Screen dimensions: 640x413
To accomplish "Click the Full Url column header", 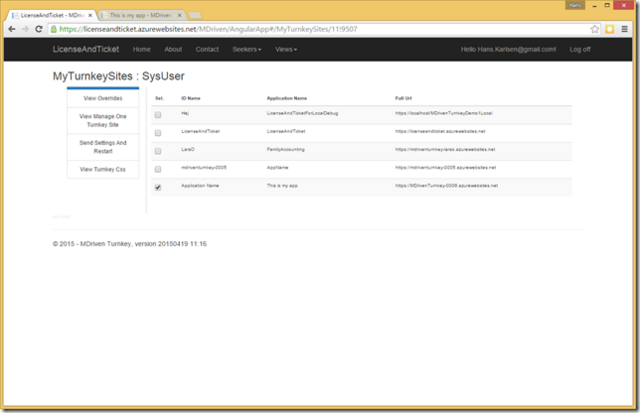I will 403,98.
